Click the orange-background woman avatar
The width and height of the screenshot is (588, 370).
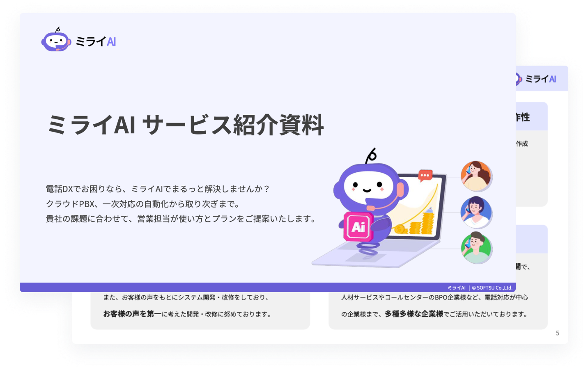[x=476, y=176]
